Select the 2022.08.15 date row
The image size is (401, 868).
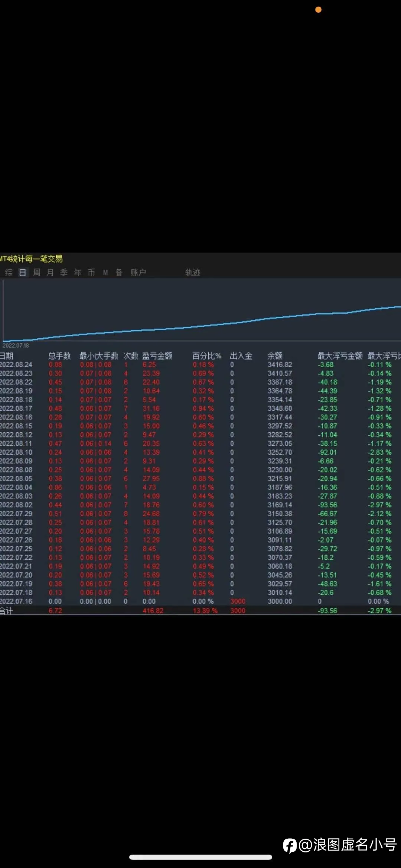tap(200, 426)
